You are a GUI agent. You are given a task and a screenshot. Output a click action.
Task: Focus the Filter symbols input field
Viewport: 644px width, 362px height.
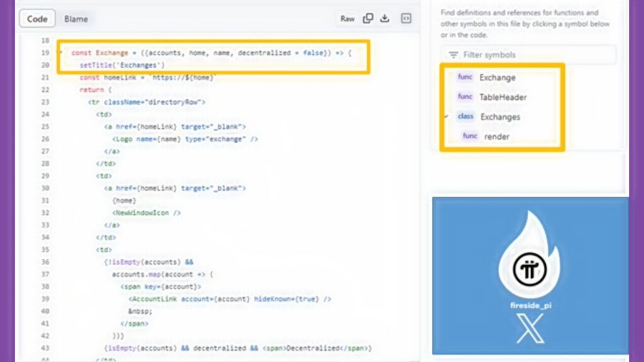coord(535,55)
